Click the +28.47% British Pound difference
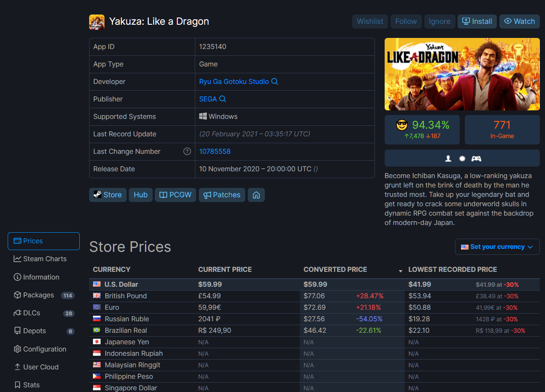The height and width of the screenshot is (392, 545). [370, 296]
